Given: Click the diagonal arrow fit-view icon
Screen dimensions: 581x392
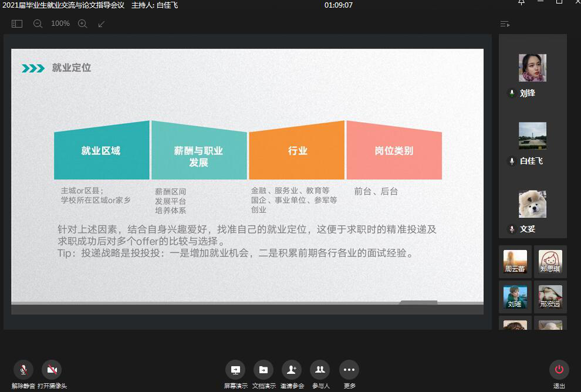Looking at the screenshot, I should point(102,24).
